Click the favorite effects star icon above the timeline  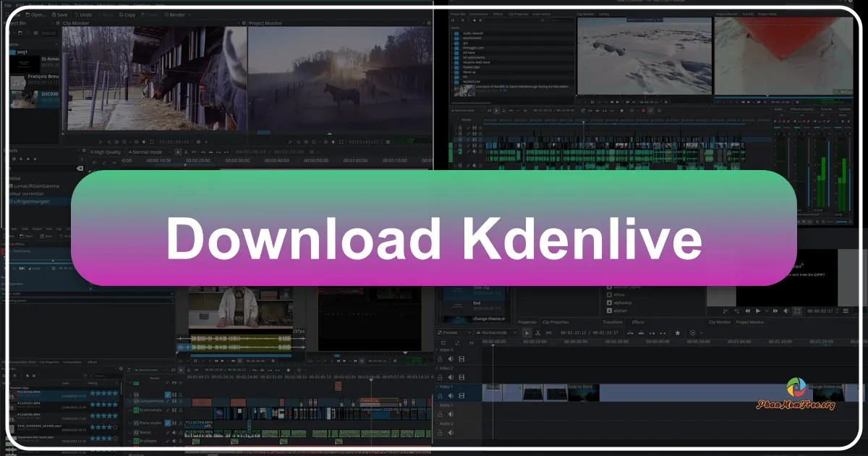677,333
